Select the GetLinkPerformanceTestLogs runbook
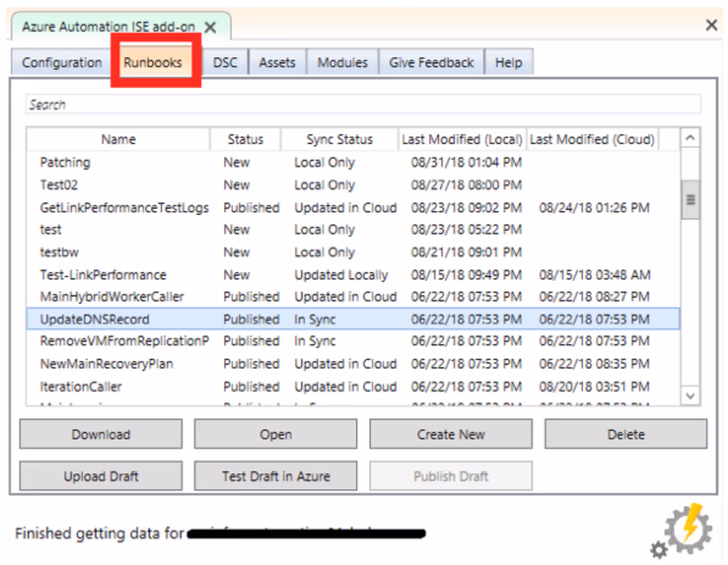The image size is (728, 565). point(353,207)
